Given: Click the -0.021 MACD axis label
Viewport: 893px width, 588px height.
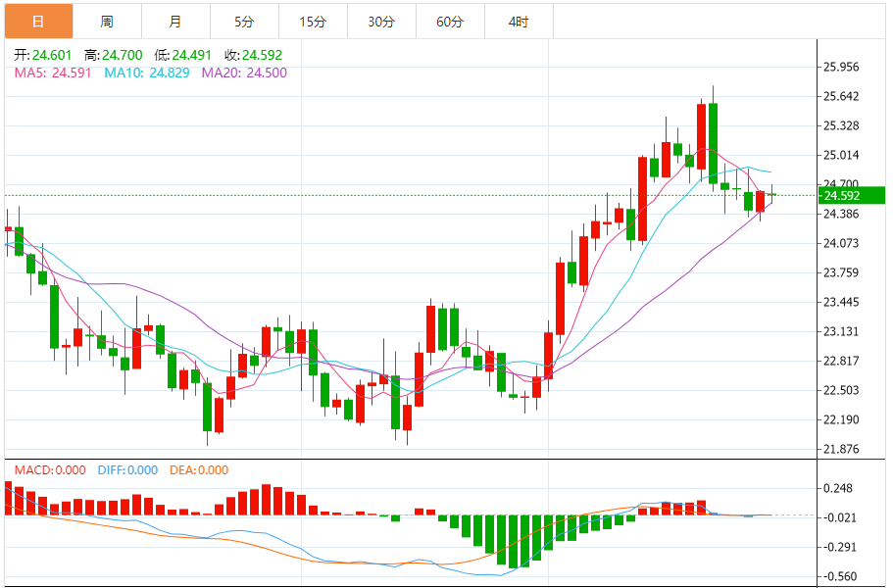Looking at the screenshot, I should coord(838,518).
